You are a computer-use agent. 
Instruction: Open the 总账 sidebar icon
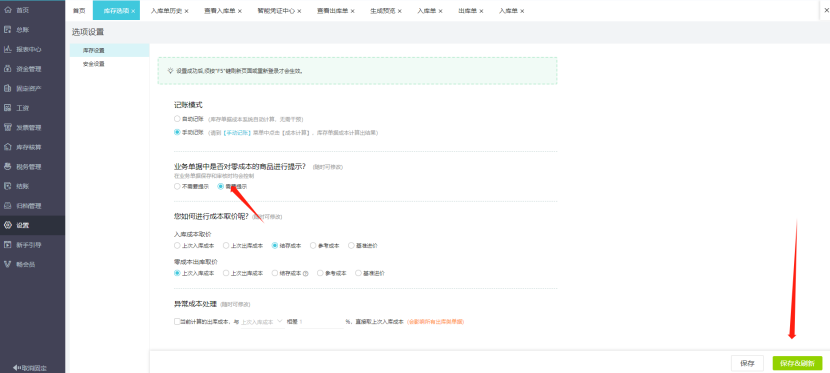(7, 30)
